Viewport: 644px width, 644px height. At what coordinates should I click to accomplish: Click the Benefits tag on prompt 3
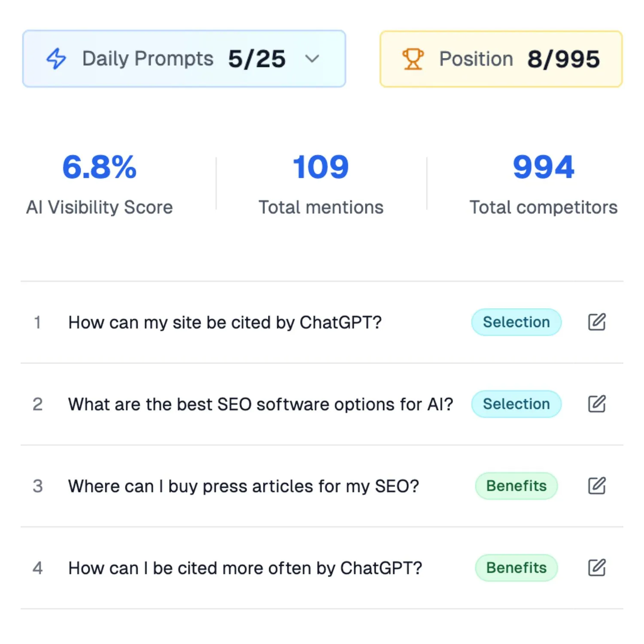click(x=516, y=486)
